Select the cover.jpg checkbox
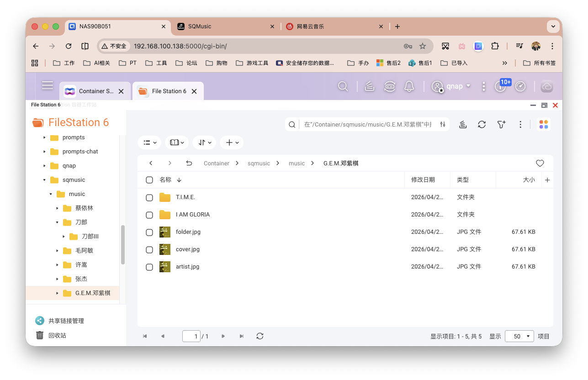Image resolution: width=588 pixels, height=380 pixels. [149, 249]
